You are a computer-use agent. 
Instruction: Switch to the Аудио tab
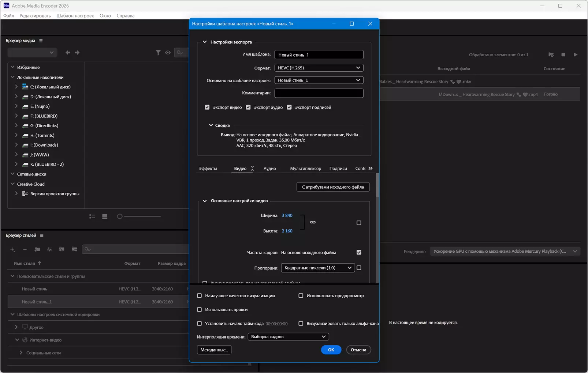270,169
